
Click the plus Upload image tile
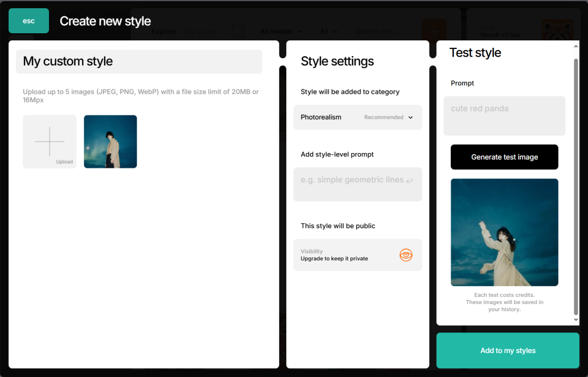point(50,142)
